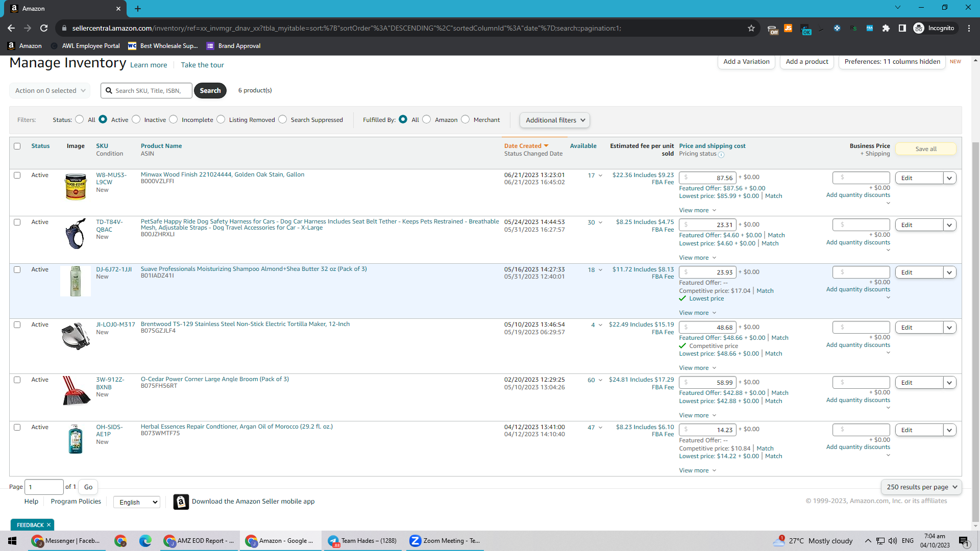Click the Add a product button

[807, 62]
